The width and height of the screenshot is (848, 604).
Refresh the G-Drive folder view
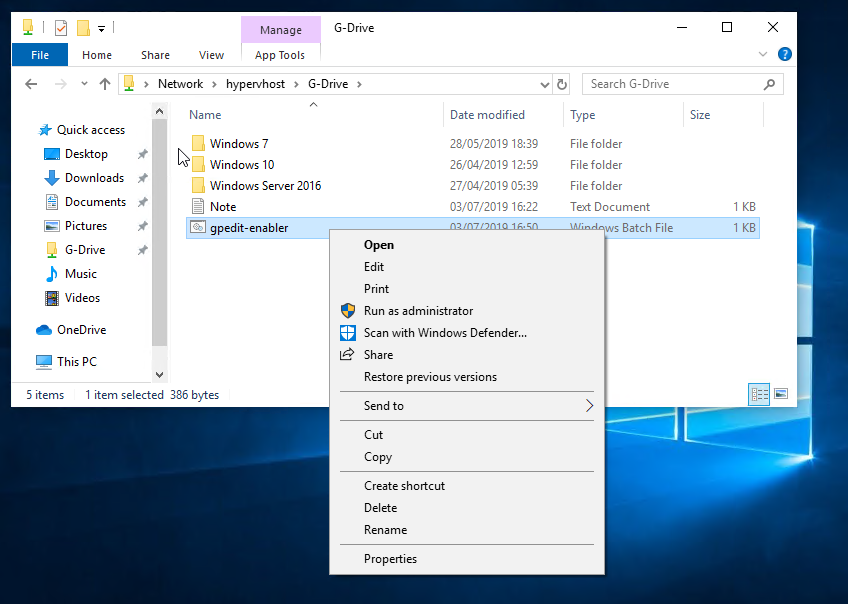(x=562, y=84)
